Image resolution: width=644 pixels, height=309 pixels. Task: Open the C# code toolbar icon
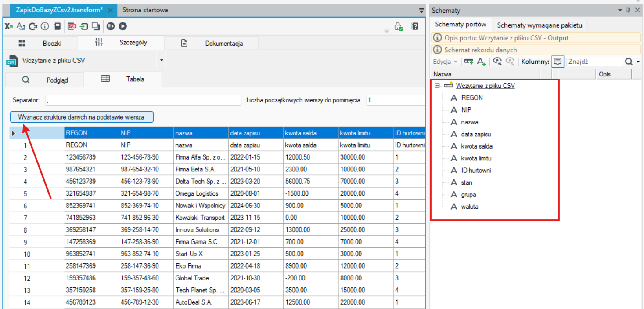tap(33, 26)
